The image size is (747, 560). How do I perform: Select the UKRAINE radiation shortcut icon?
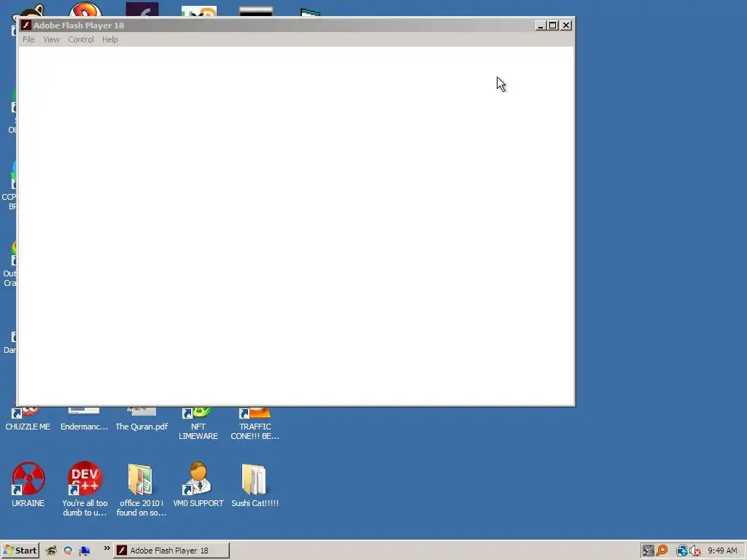pos(28,478)
